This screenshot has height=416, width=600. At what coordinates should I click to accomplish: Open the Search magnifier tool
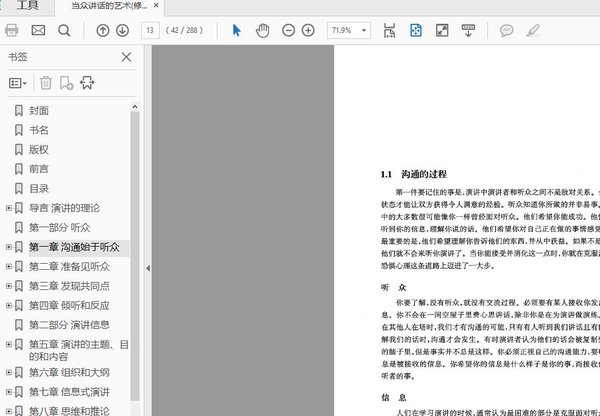tap(64, 30)
